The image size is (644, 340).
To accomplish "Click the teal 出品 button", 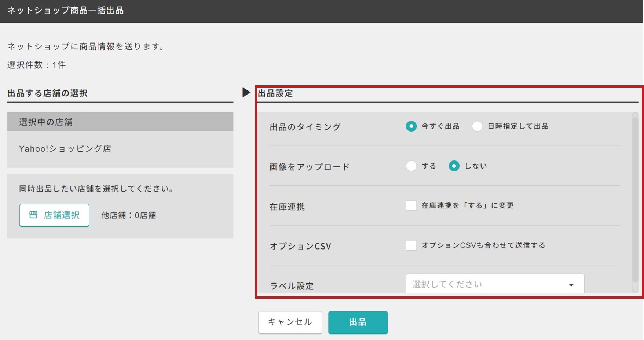I will click(x=358, y=322).
